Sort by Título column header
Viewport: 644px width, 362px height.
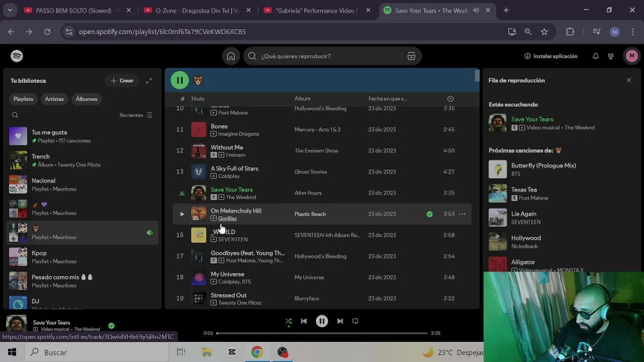[197, 99]
